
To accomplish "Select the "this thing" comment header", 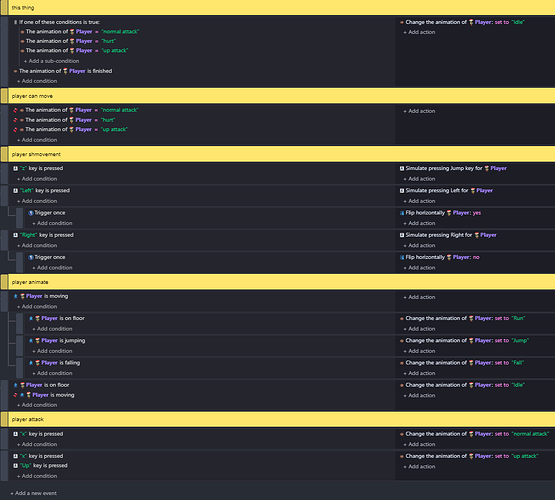I will [281, 7].
